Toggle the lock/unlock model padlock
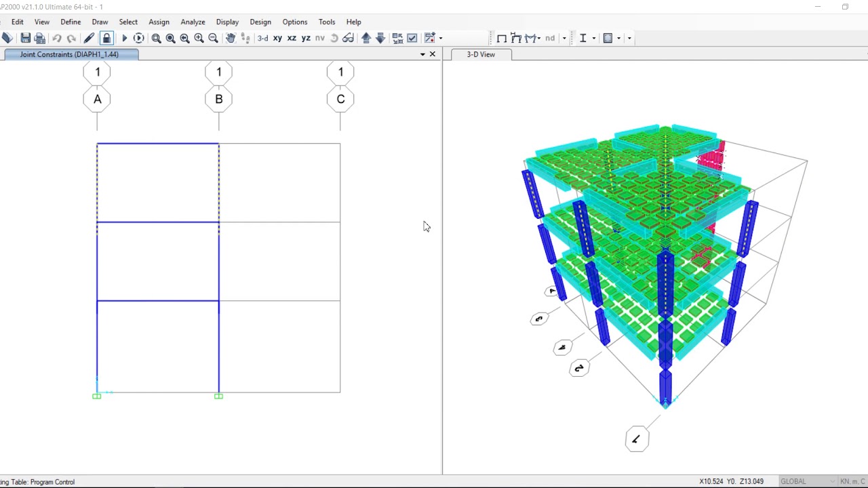This screenshot has height=488, width=868. coord(106,38)
